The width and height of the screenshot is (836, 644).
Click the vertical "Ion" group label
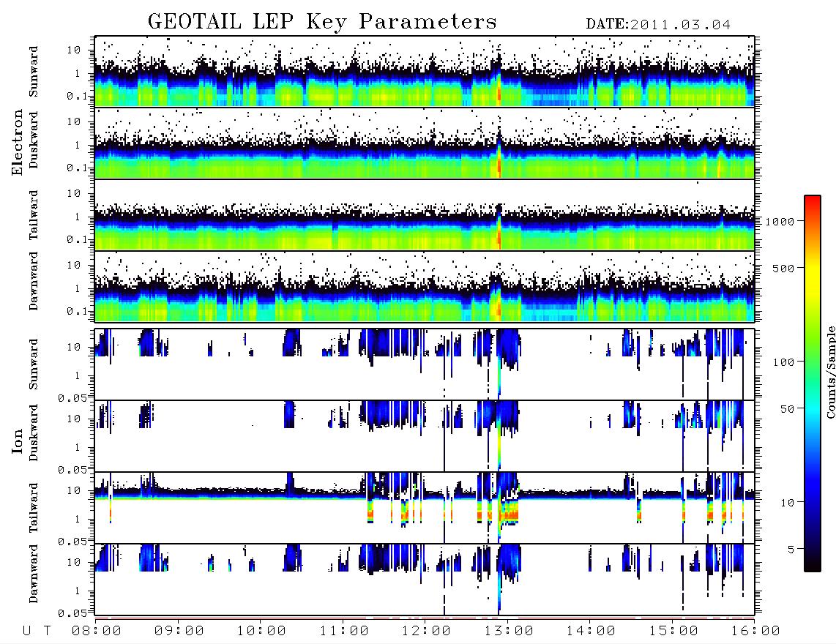[18, 441]
